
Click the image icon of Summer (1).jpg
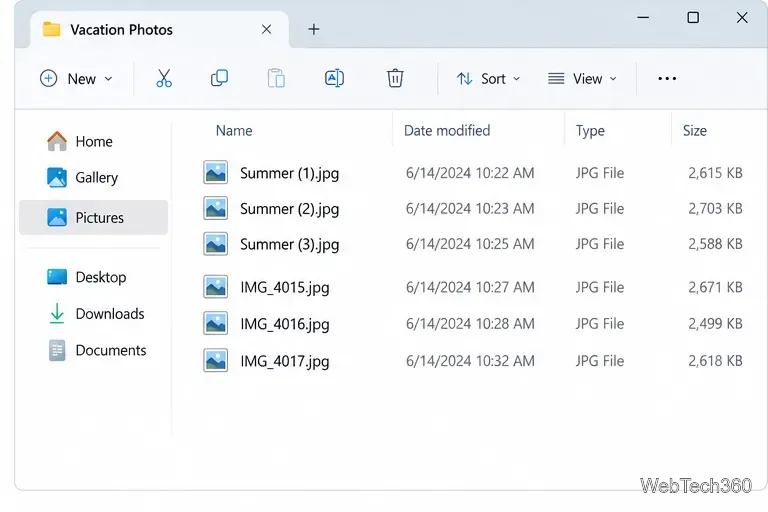click(216, 172)
